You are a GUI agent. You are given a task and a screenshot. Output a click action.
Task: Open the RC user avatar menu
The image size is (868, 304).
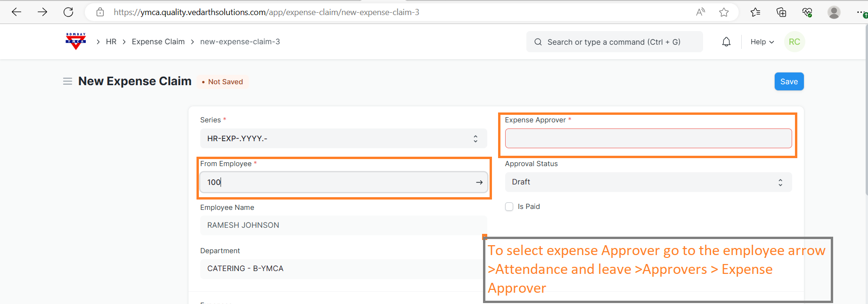[794, 42]
